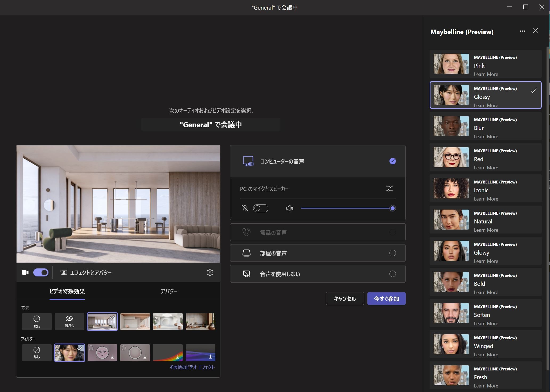Viewport: 550px width, 392px height.
Task: Open audio device options sliders icon
Action: (389, 189)
